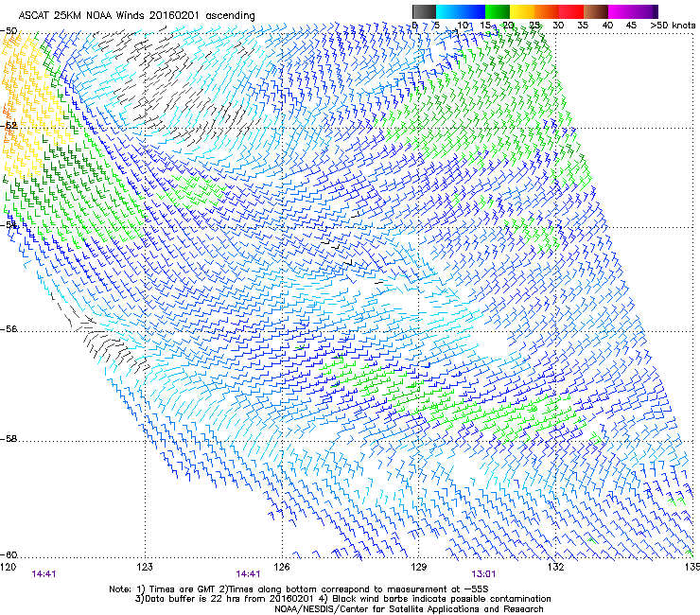Click the -60 latitude label

(9, 554)
